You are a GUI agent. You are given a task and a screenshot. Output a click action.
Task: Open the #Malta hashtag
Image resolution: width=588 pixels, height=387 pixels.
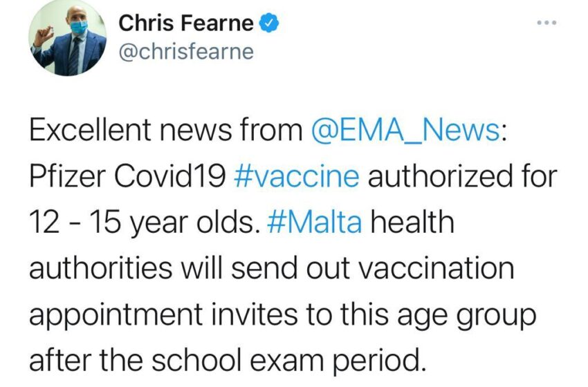point(314,222)
